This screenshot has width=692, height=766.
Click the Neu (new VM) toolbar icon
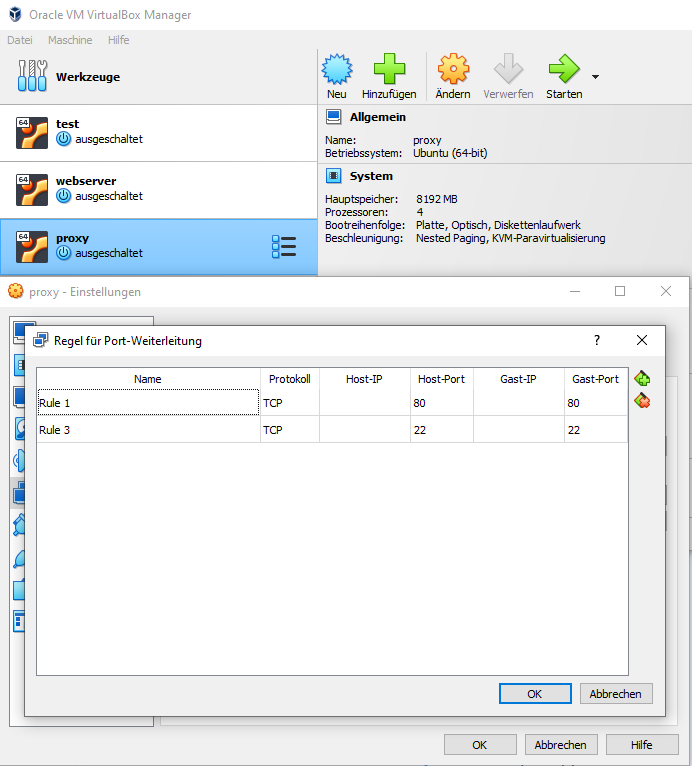tap(337, 69)
